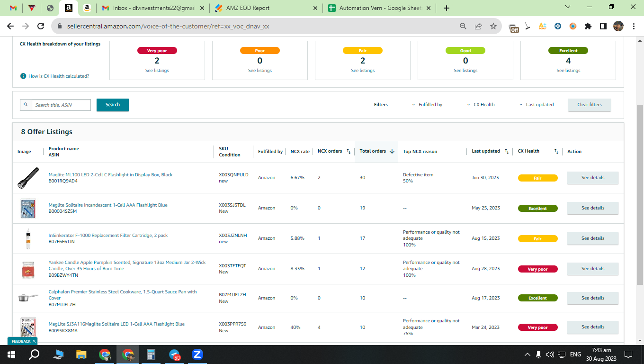Open 'How is CX Health calculated?' link
The width and height of the screenshot is (644, 364).
pos(59,76)
